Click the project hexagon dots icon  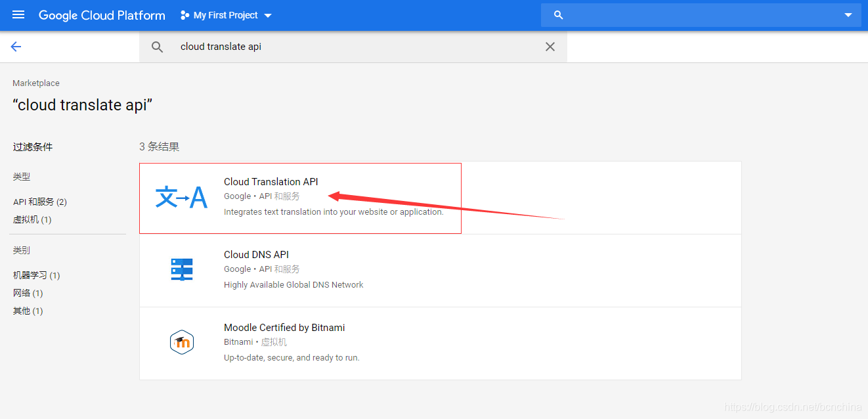click(x=184, y=15)
